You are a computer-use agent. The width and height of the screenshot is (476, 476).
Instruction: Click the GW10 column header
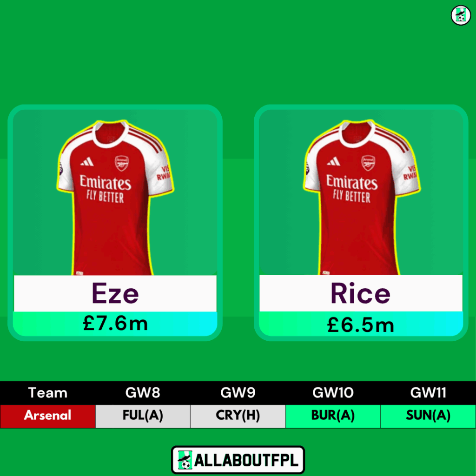tap(333, 393)
